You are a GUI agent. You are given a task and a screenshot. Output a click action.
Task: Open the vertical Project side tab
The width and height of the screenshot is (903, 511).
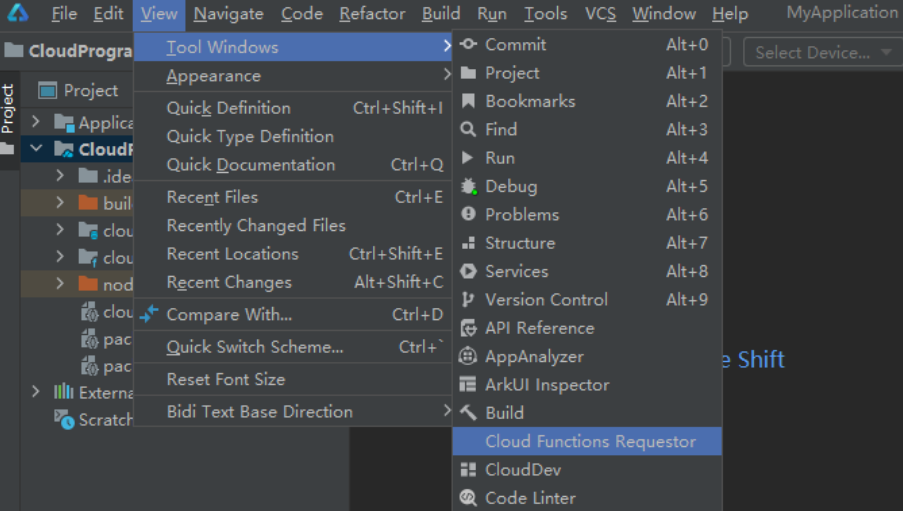[x=8, y=108]
